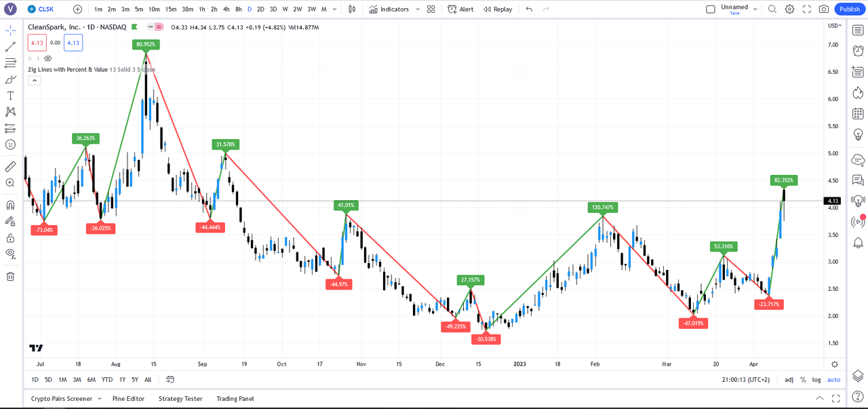Toggle percent scale '%' button

(804, 380)
